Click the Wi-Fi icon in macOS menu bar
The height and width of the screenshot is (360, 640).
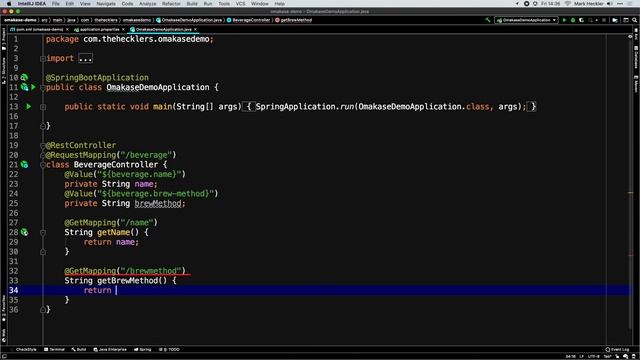click(567, 4)
